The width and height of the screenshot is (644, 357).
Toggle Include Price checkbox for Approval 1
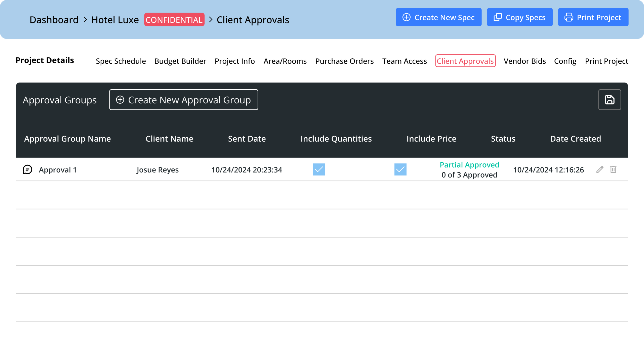coord(400,170)
